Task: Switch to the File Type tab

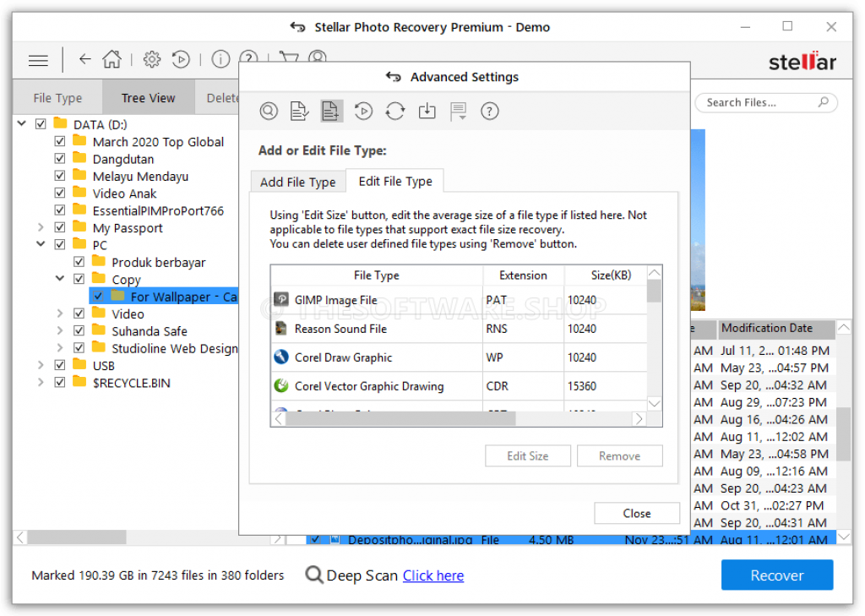Action: coord(57,98)
